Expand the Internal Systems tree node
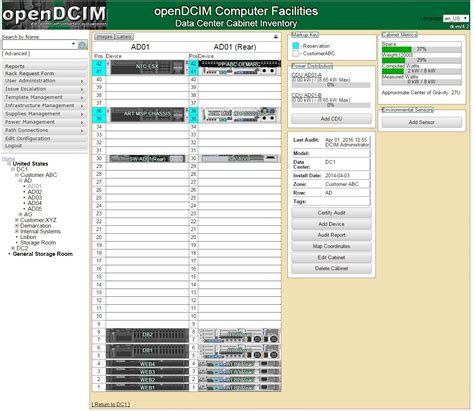This screenshot has width=474, height=411. pyautogui.click(x=17, y=231)
